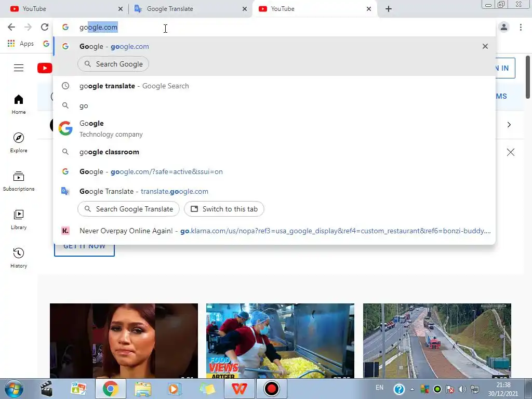Open Explore in YouTube sidebar
The height and width of the screenshot is (399, 532).
(19, 142)
